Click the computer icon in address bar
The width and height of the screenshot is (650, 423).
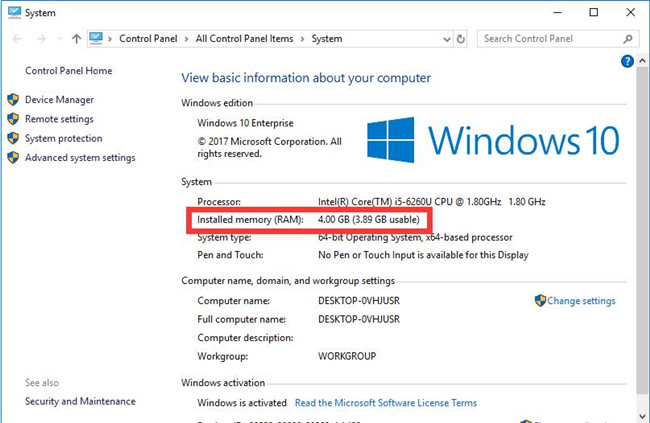[x=96, y=39]
